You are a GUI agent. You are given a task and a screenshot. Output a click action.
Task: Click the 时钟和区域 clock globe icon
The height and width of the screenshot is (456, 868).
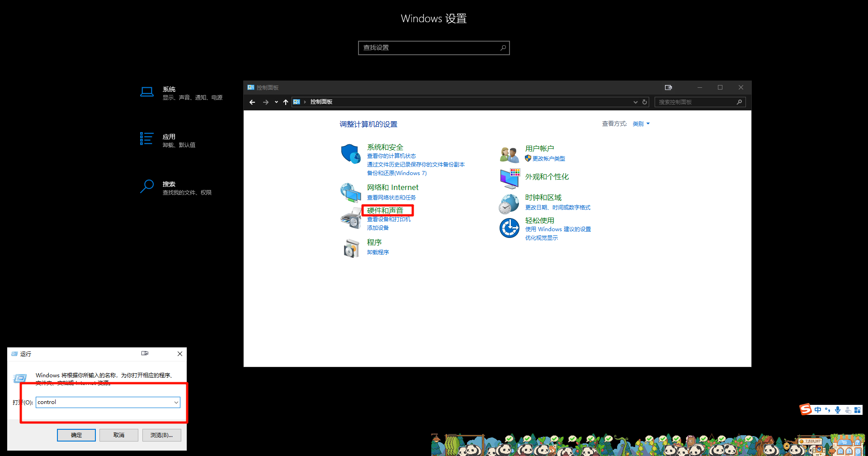point(509,204)
